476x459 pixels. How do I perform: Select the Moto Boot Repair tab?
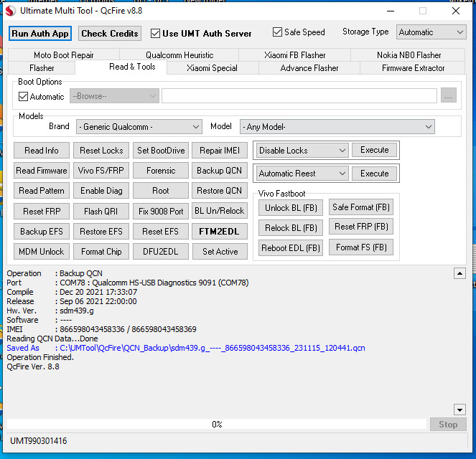tap(63, 55)
